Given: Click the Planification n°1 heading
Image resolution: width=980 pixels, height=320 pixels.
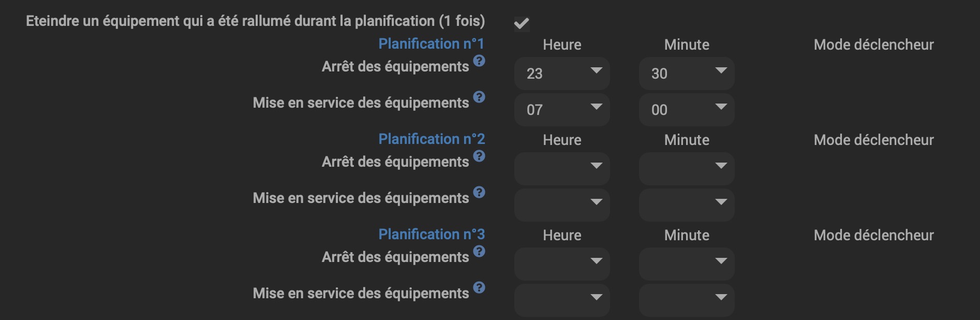Looking at the screenshot, I should pyautogui.click(x=431, y=44).
